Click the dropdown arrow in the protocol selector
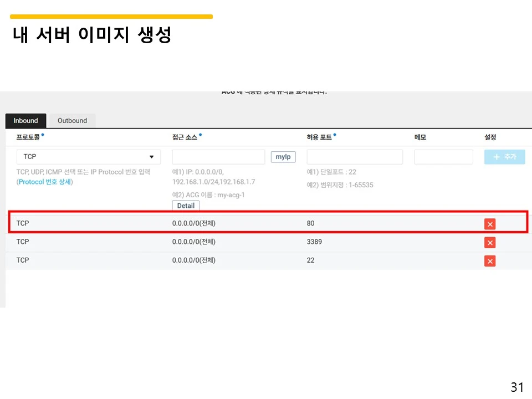This screenshot has height=399, width=532. [151, 157]
